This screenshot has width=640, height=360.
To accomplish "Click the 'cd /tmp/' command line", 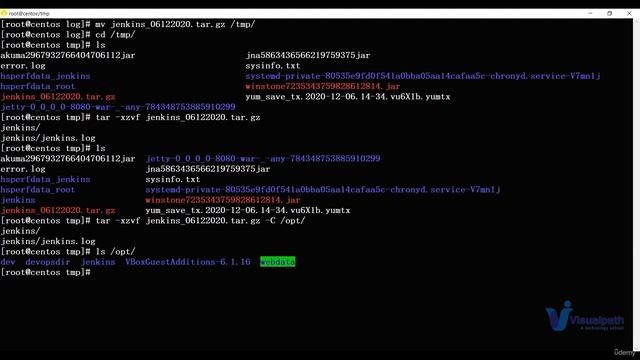I will point(68,35).
